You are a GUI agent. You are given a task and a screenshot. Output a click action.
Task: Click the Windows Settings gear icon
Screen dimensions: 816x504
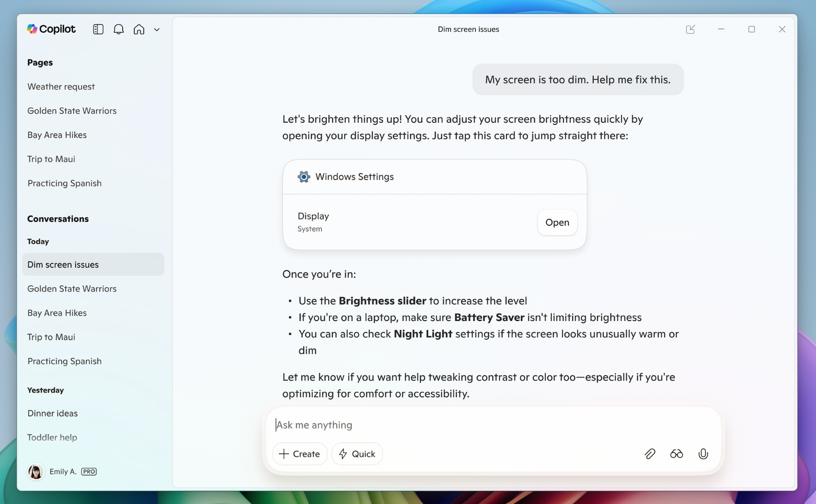click(304, 177)
